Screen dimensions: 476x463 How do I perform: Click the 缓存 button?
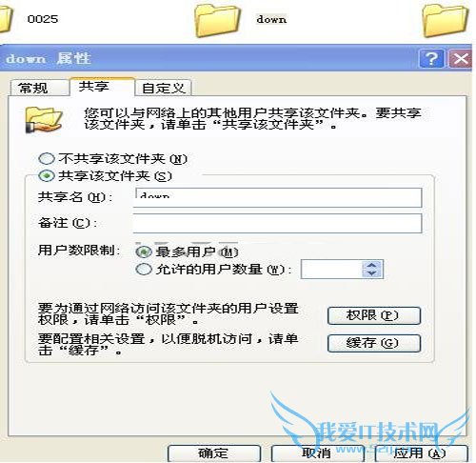374,343
